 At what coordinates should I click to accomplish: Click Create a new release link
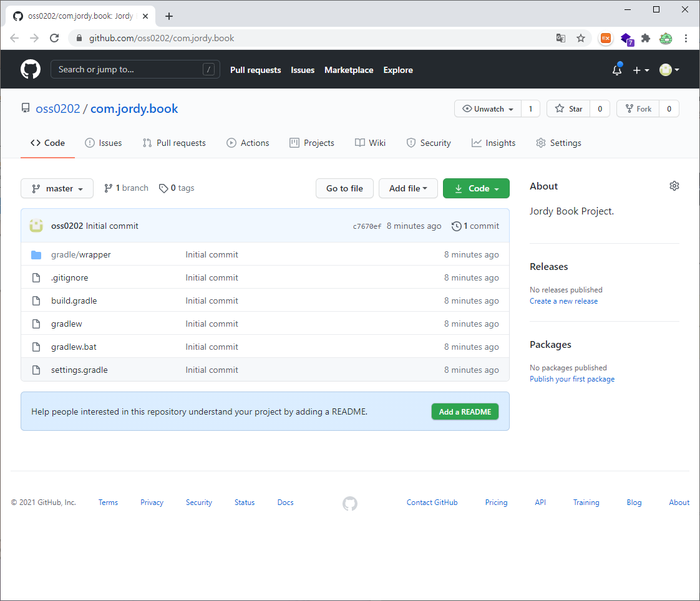(563, 301)
